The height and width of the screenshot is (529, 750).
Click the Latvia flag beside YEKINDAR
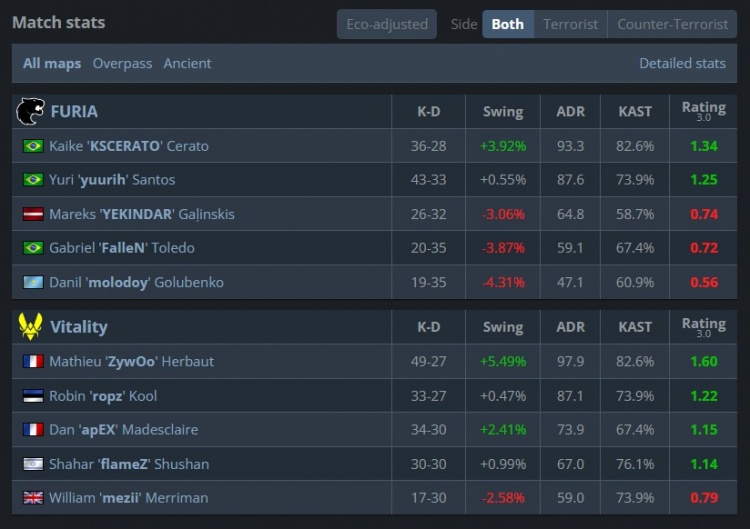coord(32,214)
